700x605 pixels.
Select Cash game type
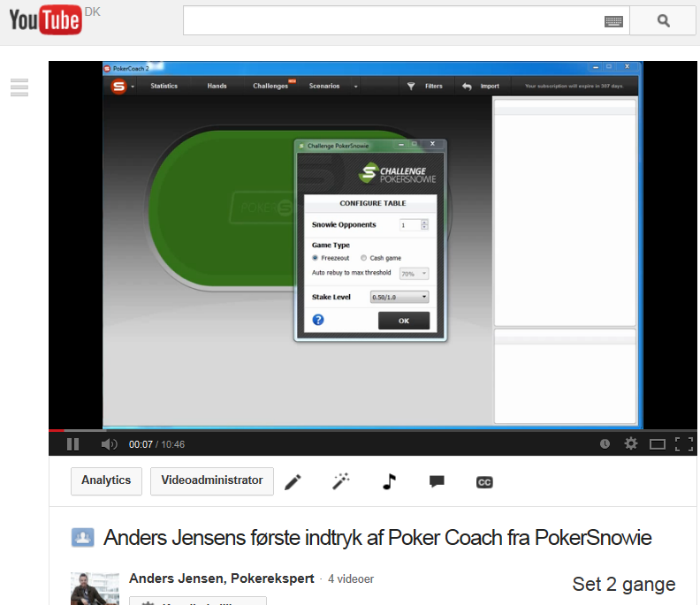click(364, 258)
